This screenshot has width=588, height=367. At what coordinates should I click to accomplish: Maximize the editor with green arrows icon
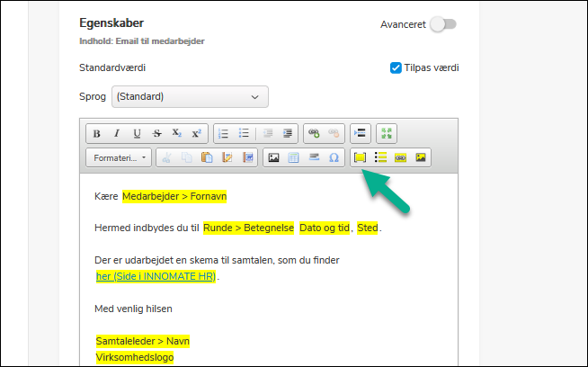click(x=387, y=133)
